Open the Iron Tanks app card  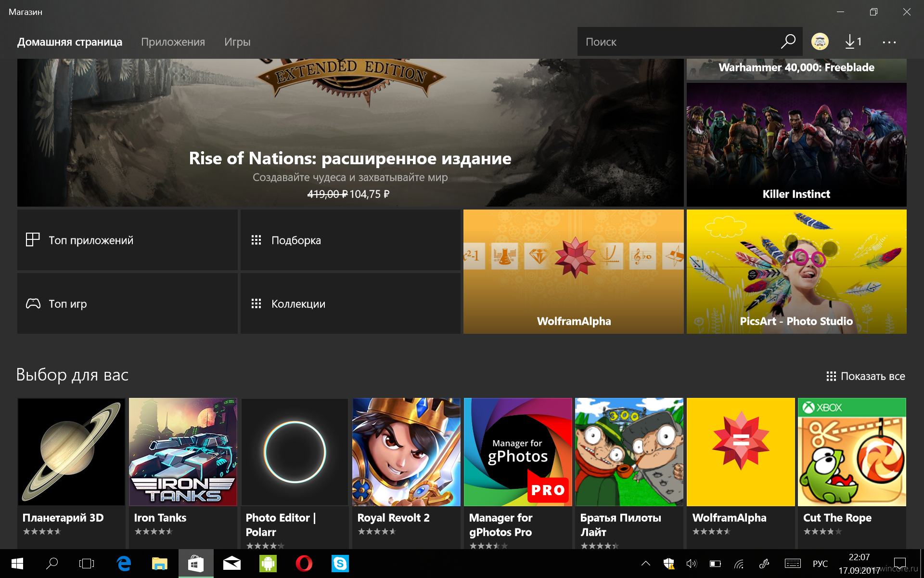(x=183, y=473)
